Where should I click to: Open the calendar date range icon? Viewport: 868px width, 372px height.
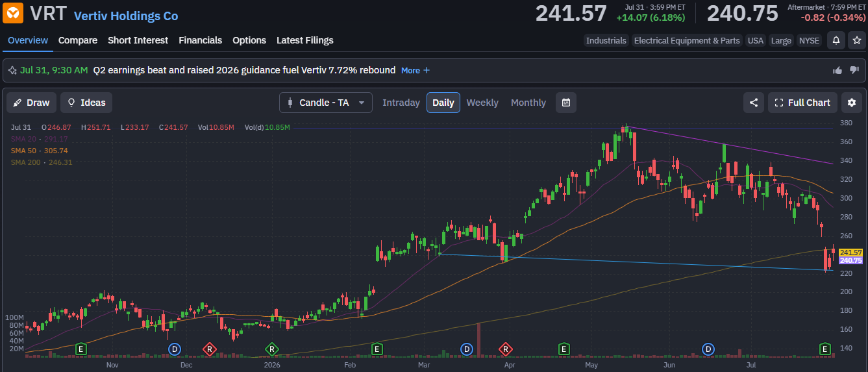(x=566, y=103)
